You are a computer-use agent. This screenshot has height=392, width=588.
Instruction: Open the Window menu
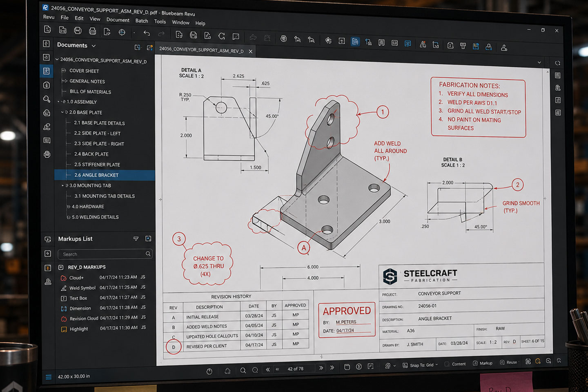coord(180,22)
